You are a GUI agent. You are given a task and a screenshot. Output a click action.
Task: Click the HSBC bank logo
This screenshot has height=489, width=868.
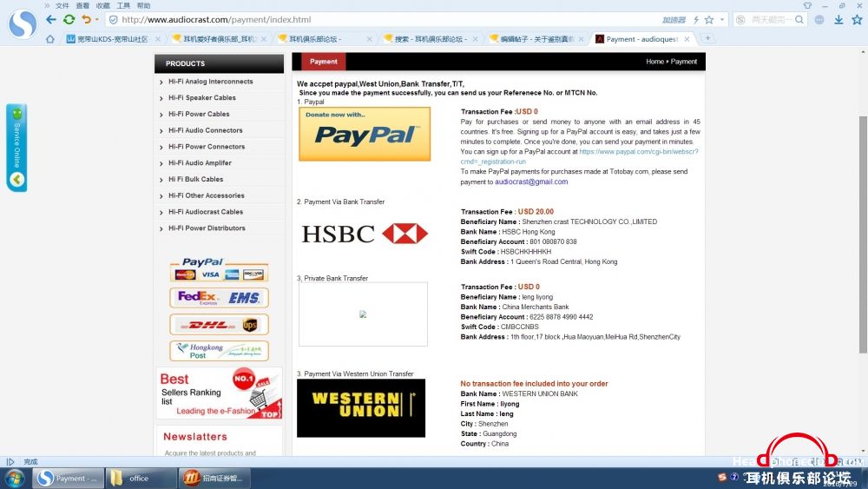[x=365, y=234]
